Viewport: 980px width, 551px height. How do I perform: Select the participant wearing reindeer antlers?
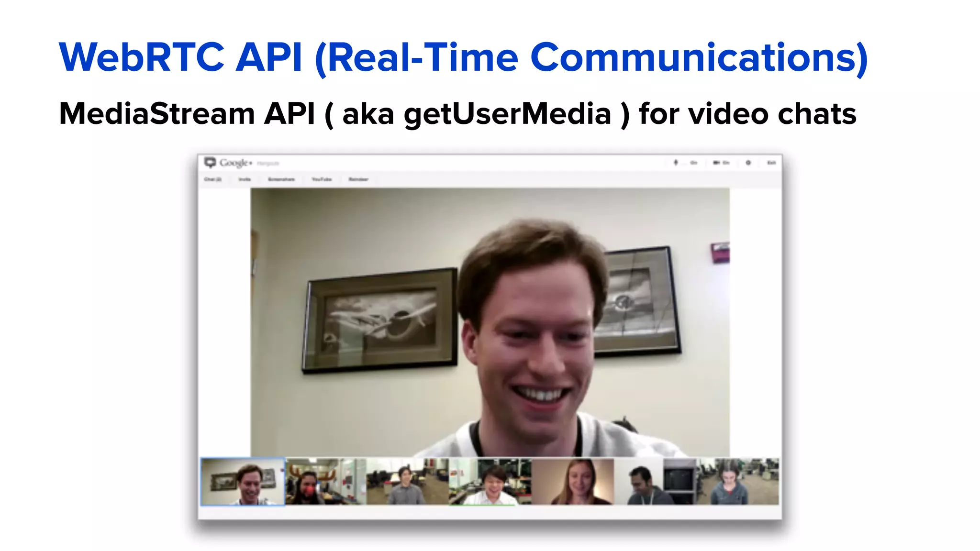pyautogui.click(x=326, y=481)
